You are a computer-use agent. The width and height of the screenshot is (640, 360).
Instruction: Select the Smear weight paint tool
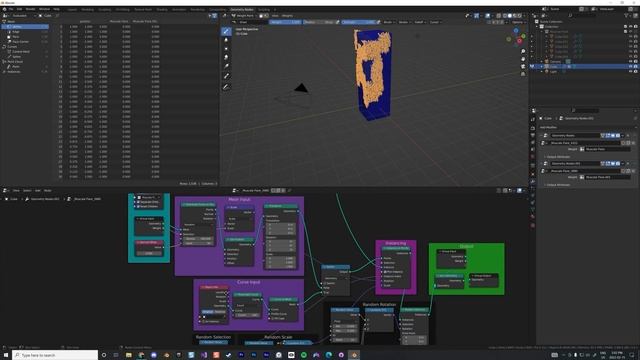point(226,57)
